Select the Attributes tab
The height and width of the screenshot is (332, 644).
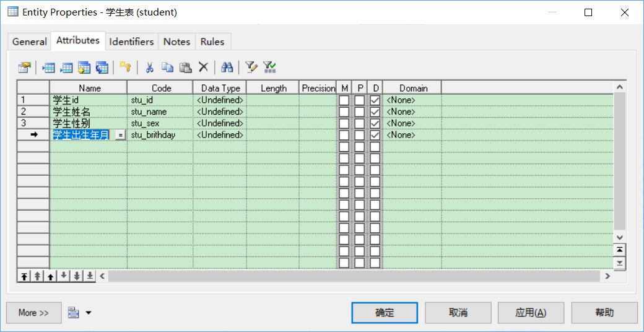tap(78, 40)
